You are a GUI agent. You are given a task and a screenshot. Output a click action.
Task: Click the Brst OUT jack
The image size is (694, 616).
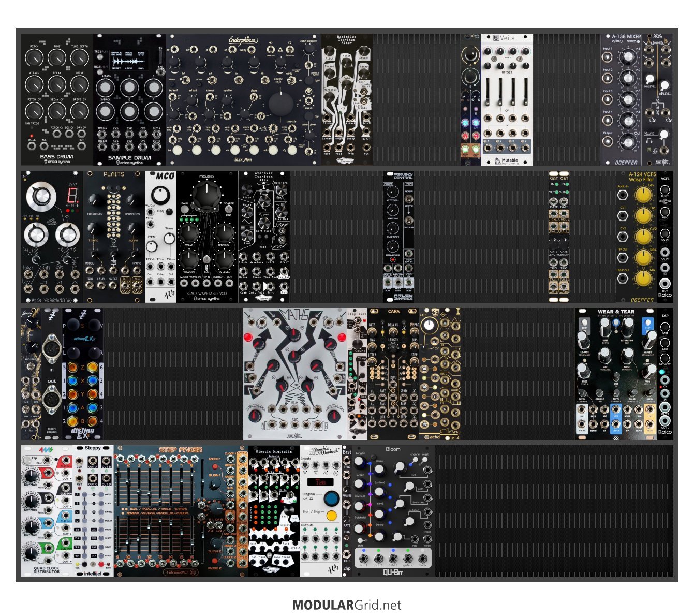point(346,554)
